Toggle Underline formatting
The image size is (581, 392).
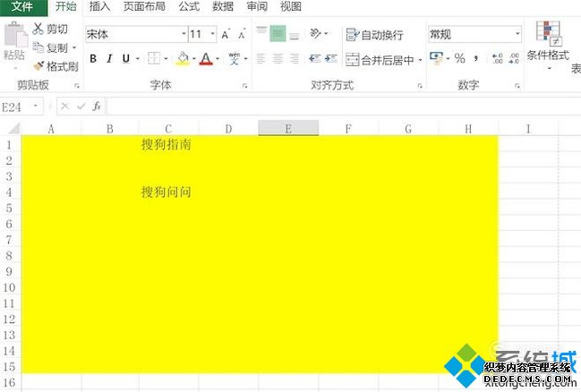(126, 58)
